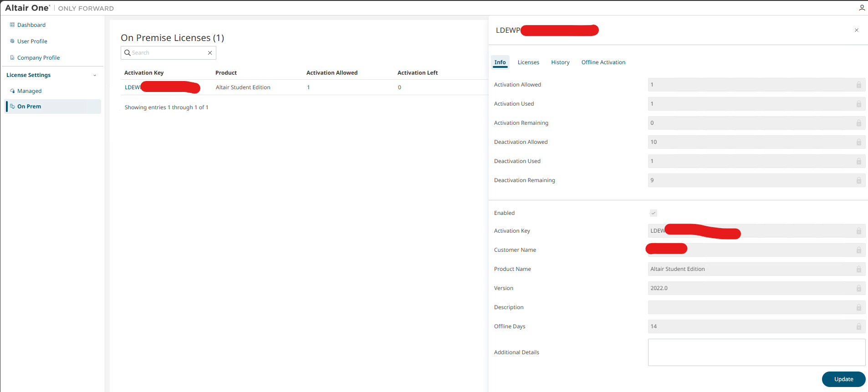Screen dimensions: 868x392
Task: Click 'Showing entries 1 through 1 of 1'
Action: (x=166, y=107)
